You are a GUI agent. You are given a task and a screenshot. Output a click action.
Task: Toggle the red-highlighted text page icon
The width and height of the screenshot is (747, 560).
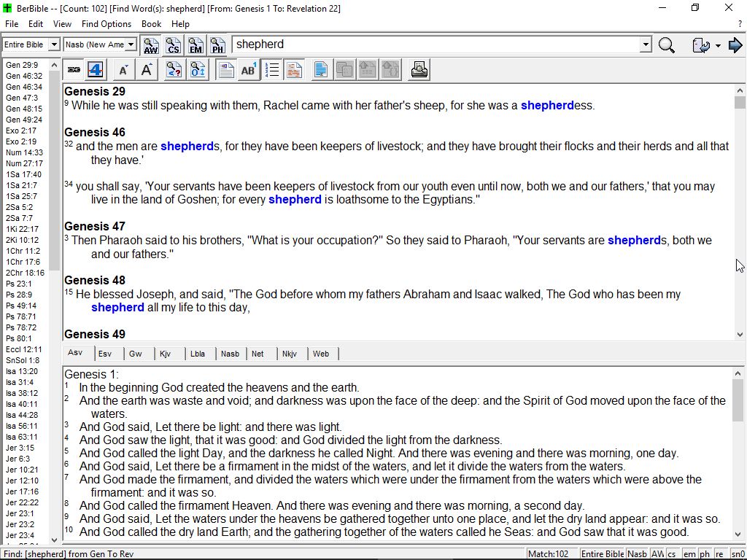(x=295, y=70)
